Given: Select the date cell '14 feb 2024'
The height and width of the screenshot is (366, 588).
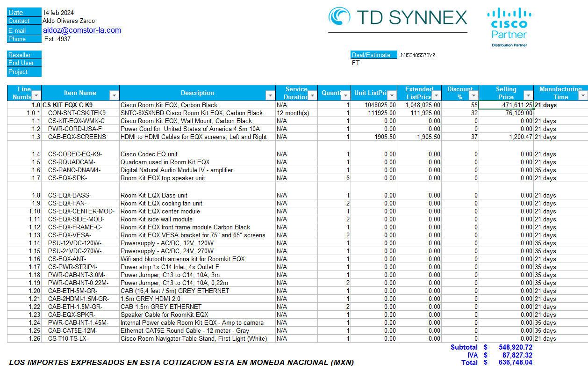Looking at the screenshot, I should click(x=58, y=13).
